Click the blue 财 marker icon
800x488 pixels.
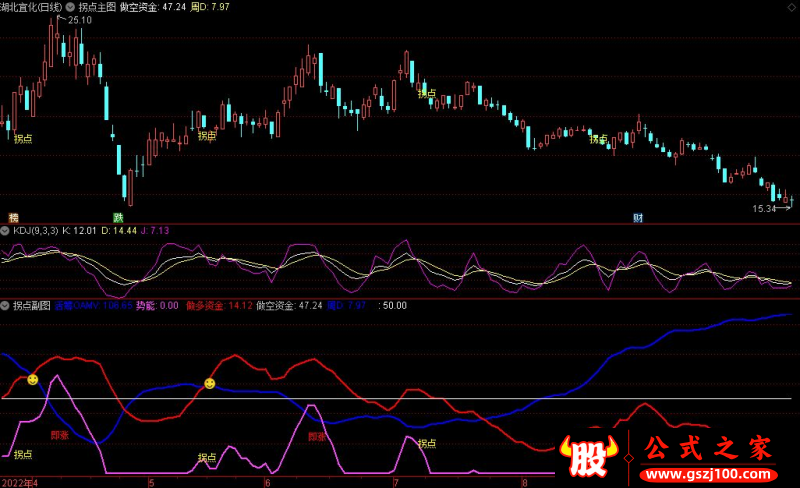[637, 217]
